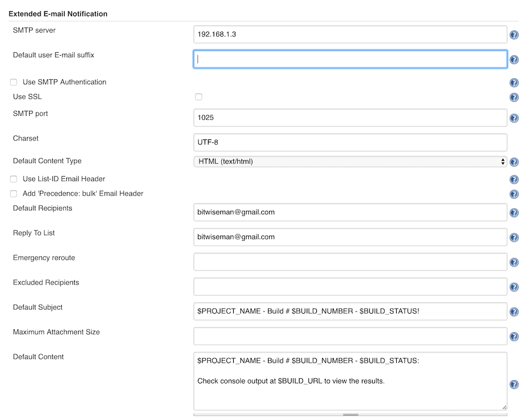Open help for Default Recipients
526x420 pixels.
[514, 213]
